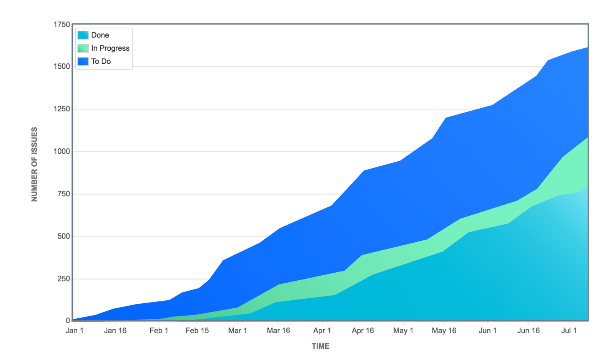
Task: Click the 1000 y-axis value label
Action: point(61,151)
